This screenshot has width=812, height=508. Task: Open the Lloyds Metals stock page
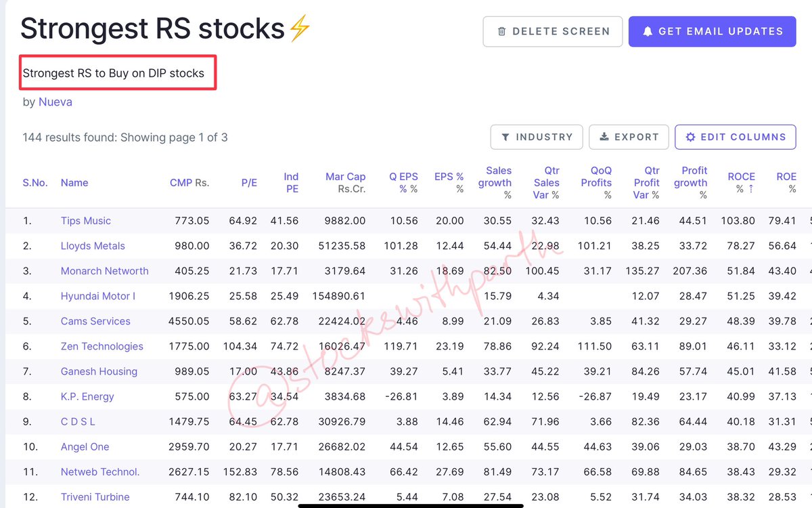[93, 246]
